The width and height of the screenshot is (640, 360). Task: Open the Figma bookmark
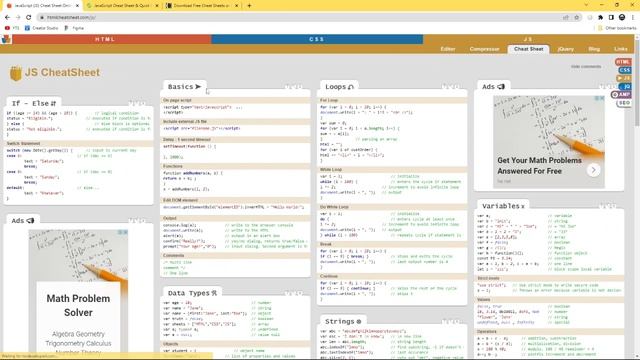[x=74, y=28]
